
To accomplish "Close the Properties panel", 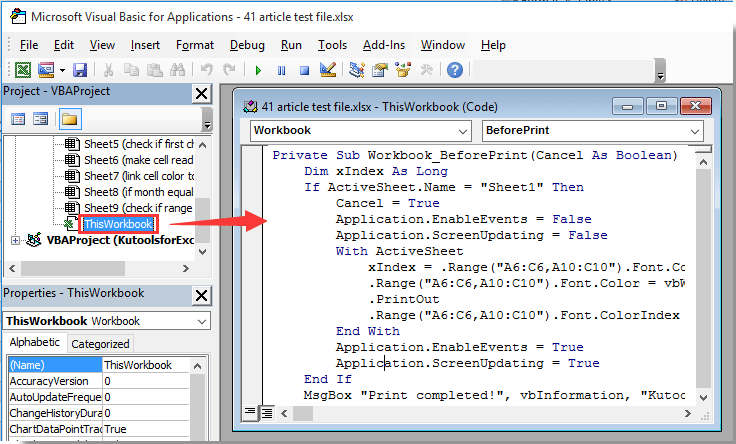I will 200,293.
